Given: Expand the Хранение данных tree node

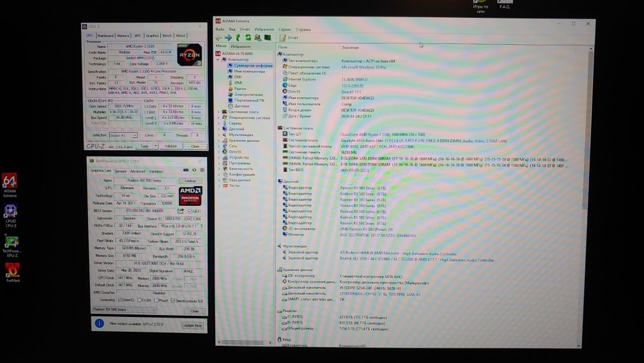Looking at the screenshot, I should pos(218,141).
